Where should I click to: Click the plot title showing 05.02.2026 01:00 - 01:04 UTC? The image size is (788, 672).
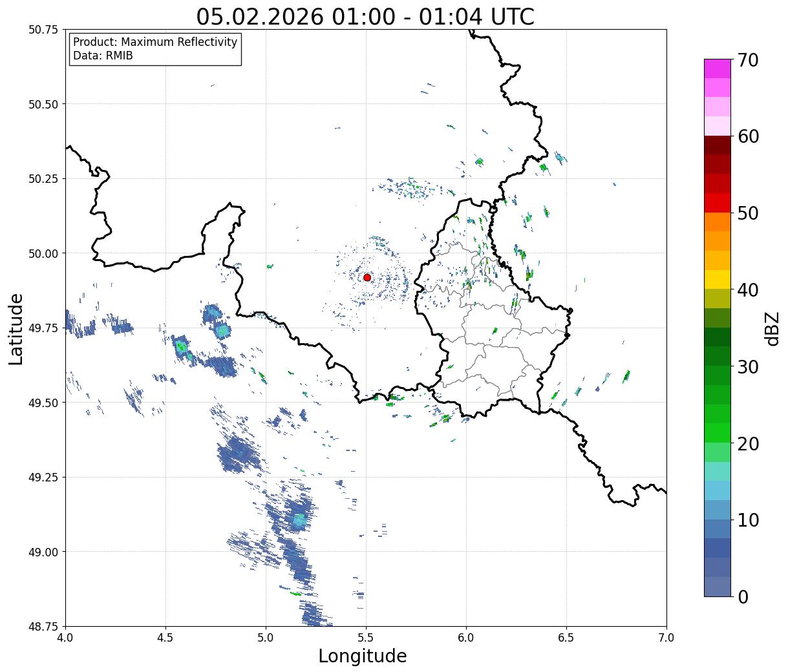(365, 17)
